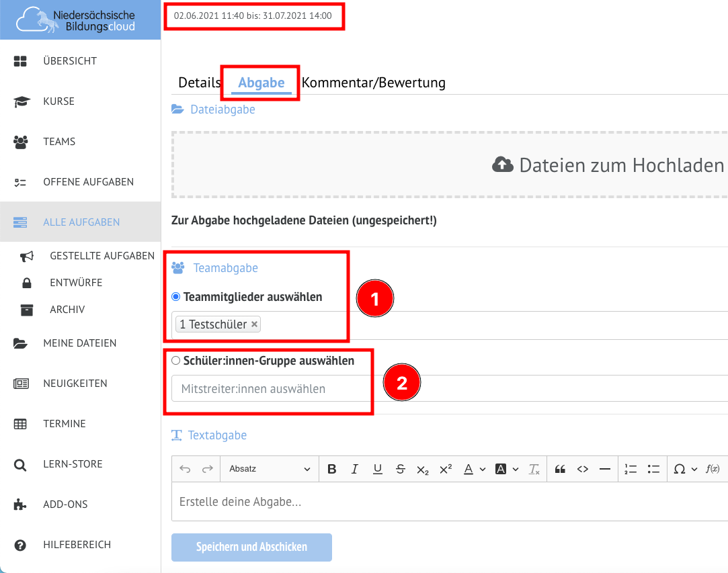Select the Teammitglieder auswählen radio button
728x573 pixels.
point(176,296)
